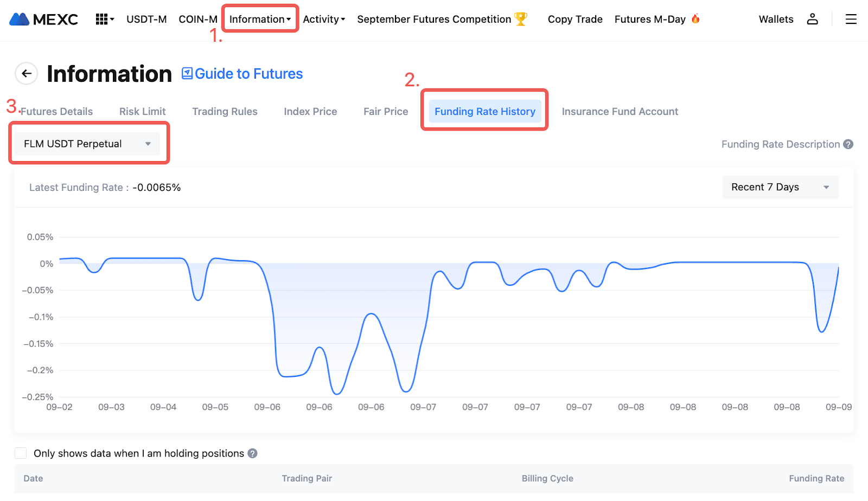
Task: Click the trophy icon for Futures Competition
Action: (x=521, y=19)
